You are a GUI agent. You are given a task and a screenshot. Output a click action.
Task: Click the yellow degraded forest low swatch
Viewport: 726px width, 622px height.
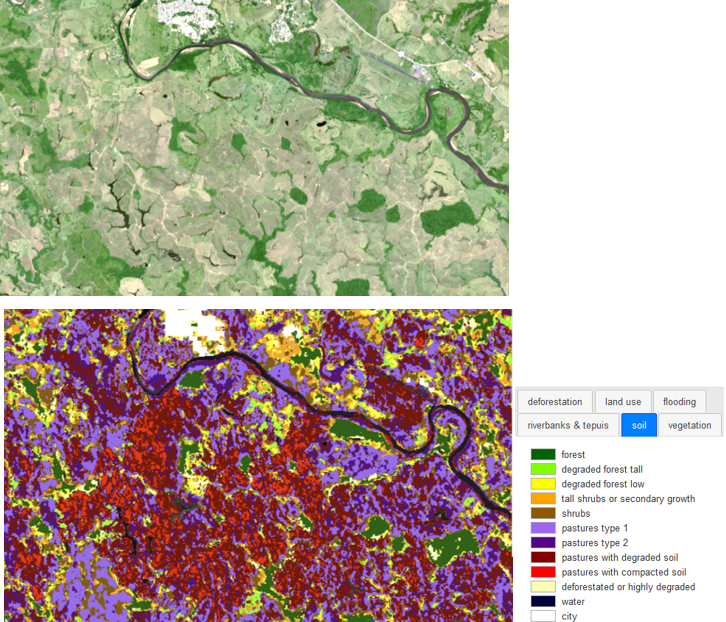(543, 484)
